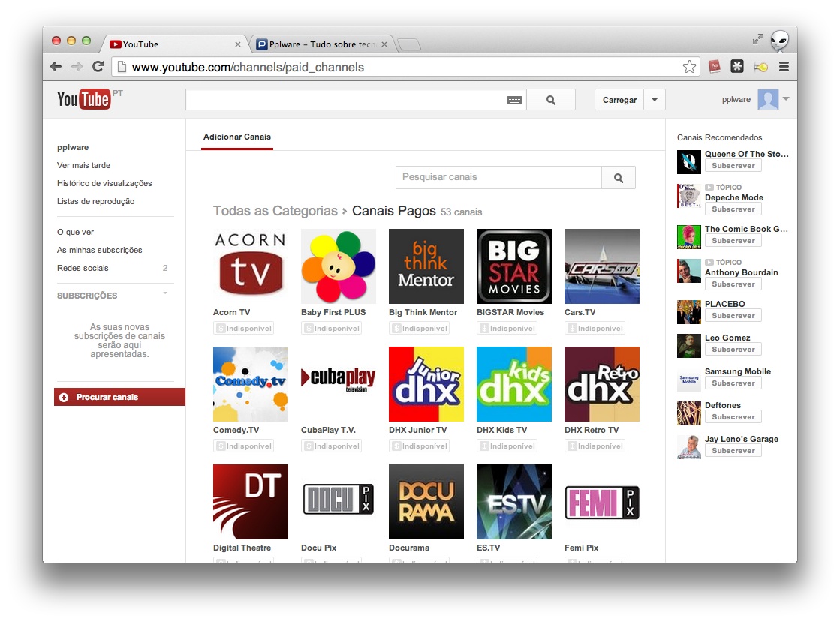The height and width of the screenshot is (622, 840).
Task: Click the Procurar canais button
Action: pos(119,397)
